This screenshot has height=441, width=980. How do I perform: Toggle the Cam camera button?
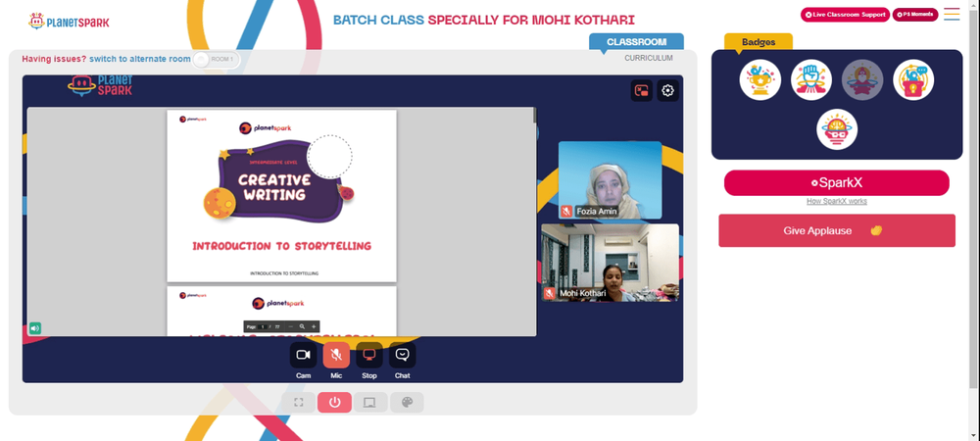(x=303, y=355)
